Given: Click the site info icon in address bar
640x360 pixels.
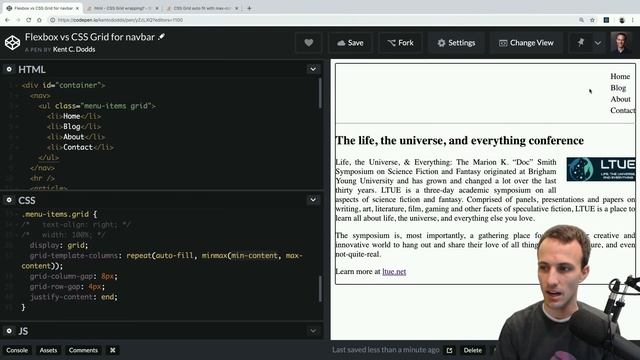Looking at the screenshot, I should pos(53,20).
